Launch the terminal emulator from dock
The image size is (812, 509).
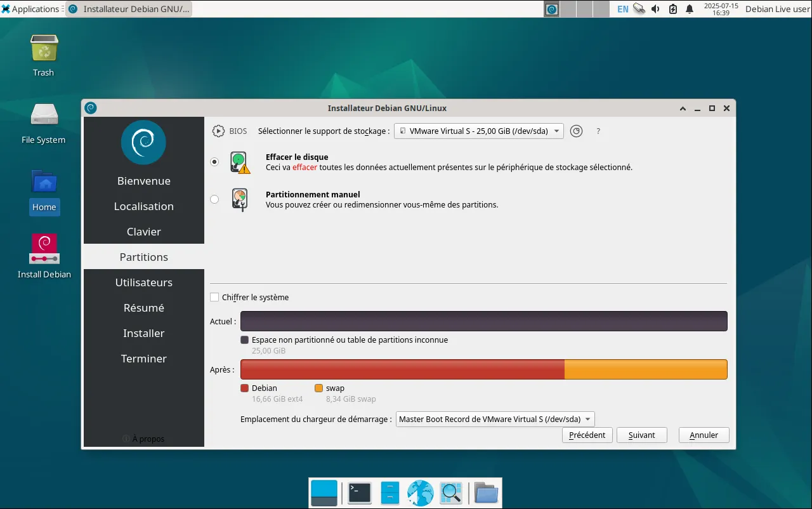pos(360,492)
